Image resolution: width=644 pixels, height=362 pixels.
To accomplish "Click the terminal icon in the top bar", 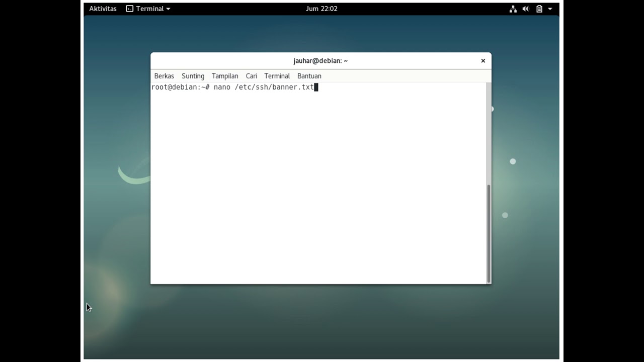I will [x=130, y=9].
